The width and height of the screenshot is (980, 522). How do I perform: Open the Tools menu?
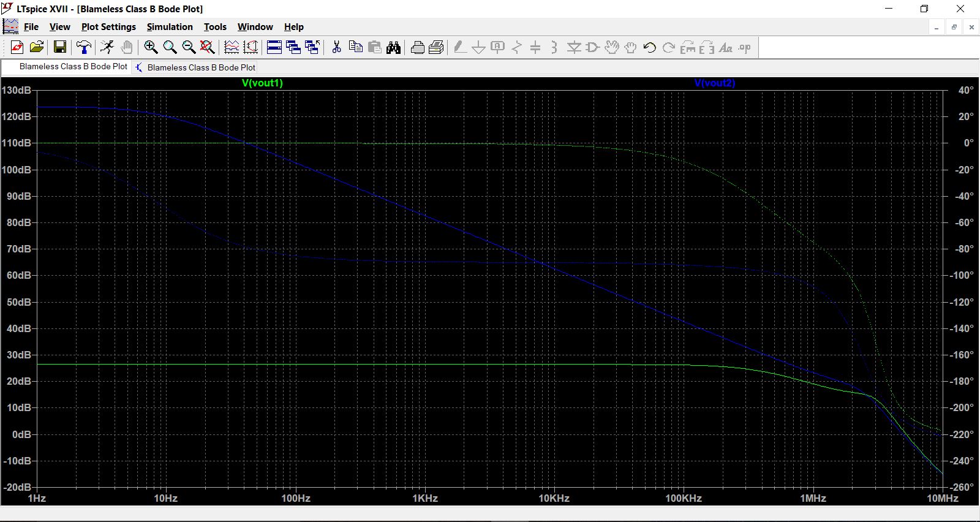[x=215, y=27]
